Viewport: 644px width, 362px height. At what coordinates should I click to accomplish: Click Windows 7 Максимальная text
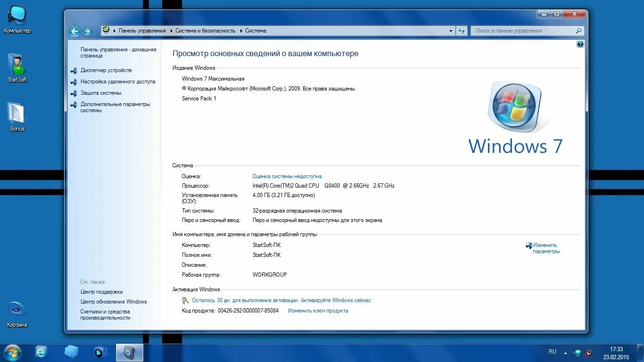pos(213,79)
